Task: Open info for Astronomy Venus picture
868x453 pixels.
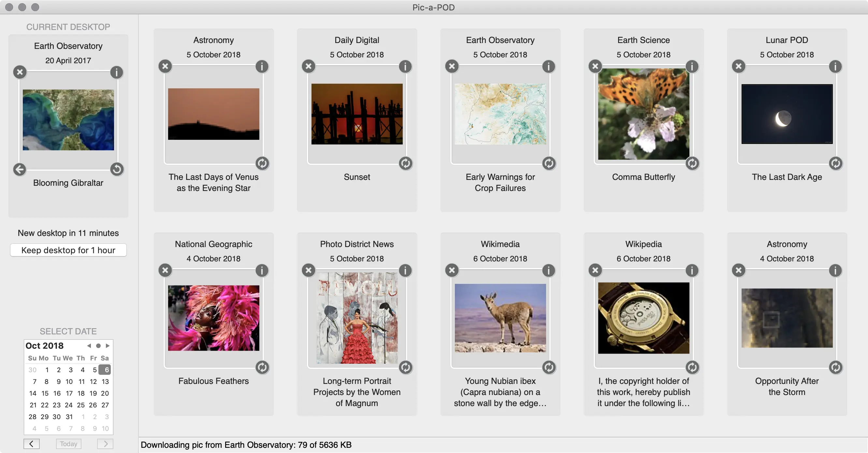Action: [x=262, y=66]
